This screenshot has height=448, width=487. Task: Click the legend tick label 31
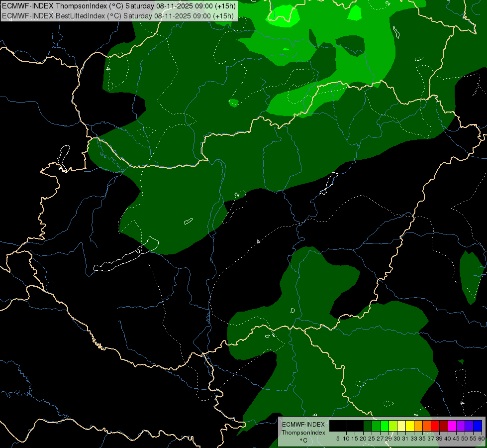405,439
